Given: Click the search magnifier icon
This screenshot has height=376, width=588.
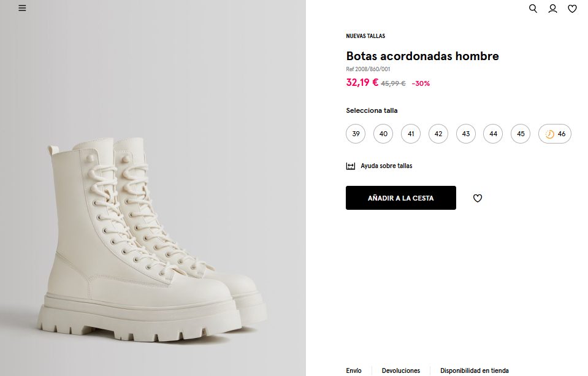Looking at the screenshot, I should [x=533, y=9].
